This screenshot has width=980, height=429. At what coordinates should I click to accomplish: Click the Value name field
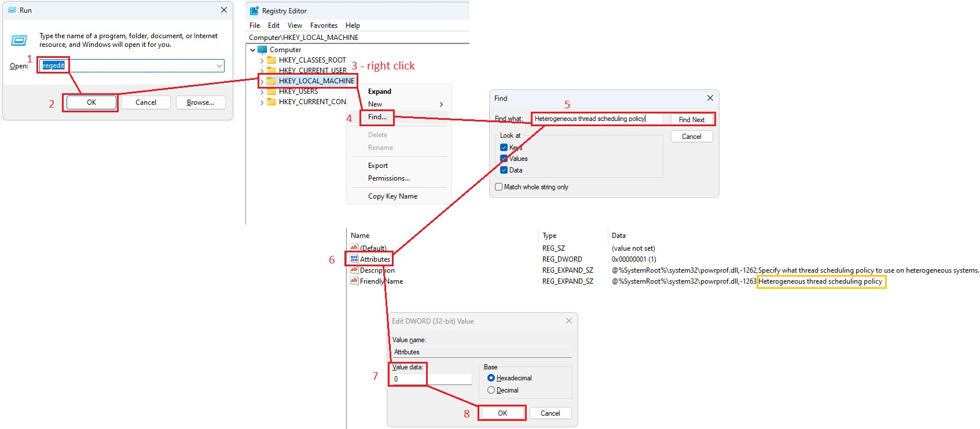[x=482, y=352]
